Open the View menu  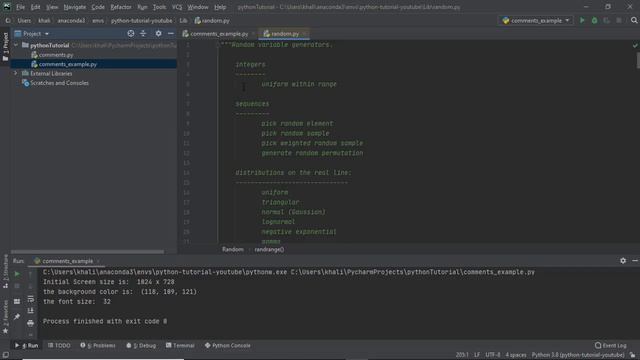(x=52, y=7)
